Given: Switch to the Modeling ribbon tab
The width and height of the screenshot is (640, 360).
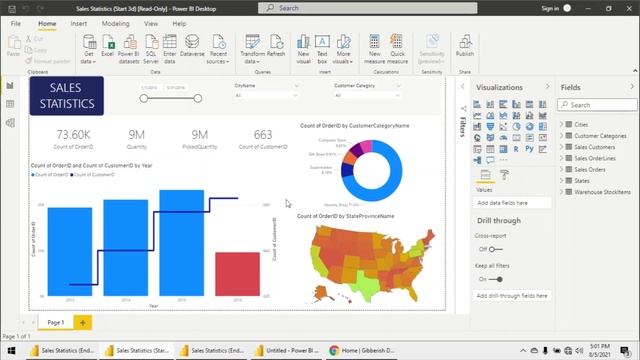Looking at the screenshot, I should point(116,24).
